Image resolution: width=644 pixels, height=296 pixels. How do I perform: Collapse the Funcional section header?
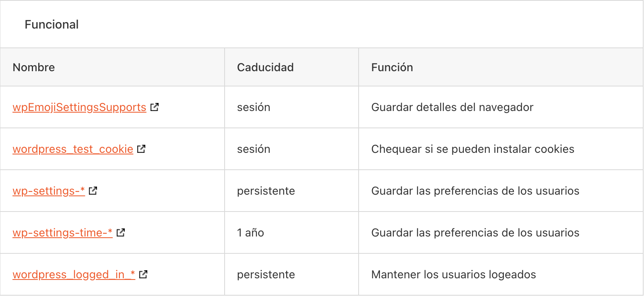(x=322, y=25)
